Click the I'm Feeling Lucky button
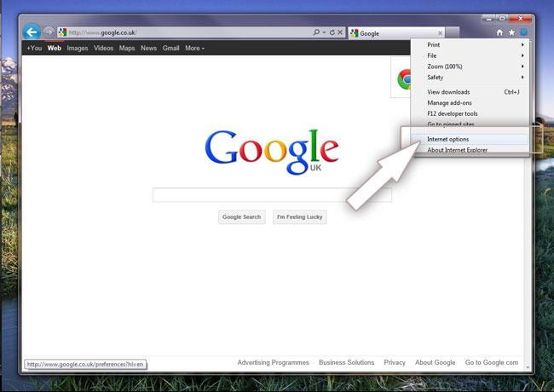Viewport: 554px width, 392px height. click(x=300, y=217)
